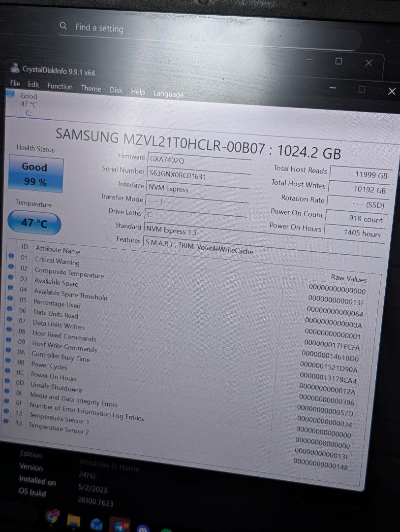Open the Edit menu
Viewport: 400px width, 532px height.
pos(33,85)
